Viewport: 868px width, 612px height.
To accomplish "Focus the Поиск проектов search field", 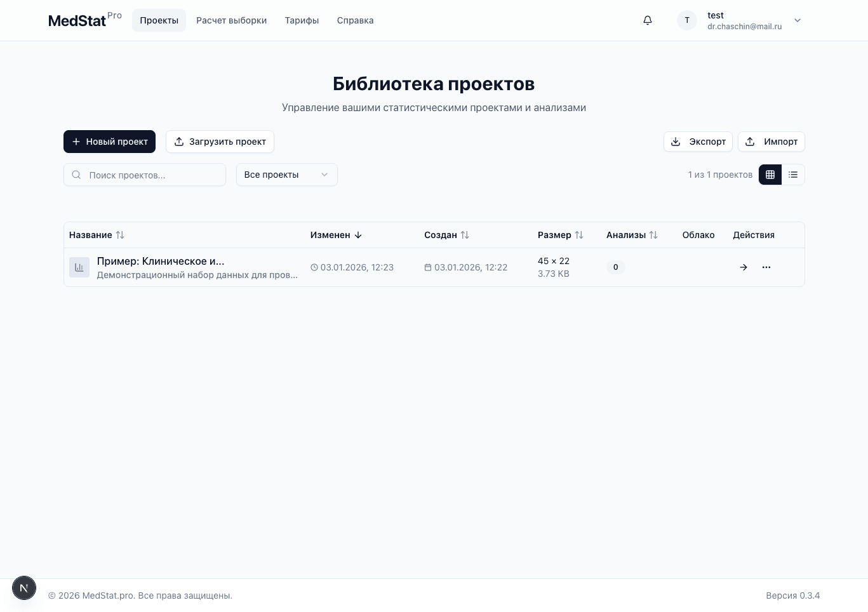I will click(145, 175).
